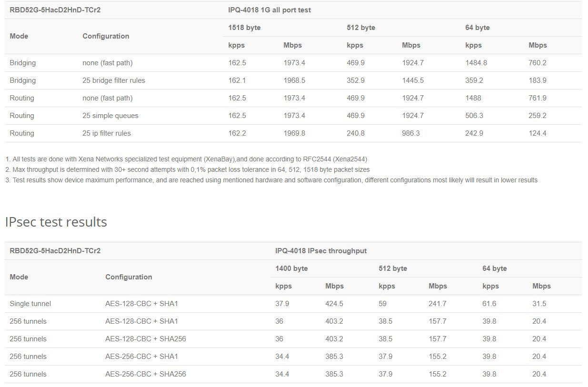Click footnote 2 about max throughput determination
The width and height of the screenshot is (588, 387).
click(x=188, y=169)
